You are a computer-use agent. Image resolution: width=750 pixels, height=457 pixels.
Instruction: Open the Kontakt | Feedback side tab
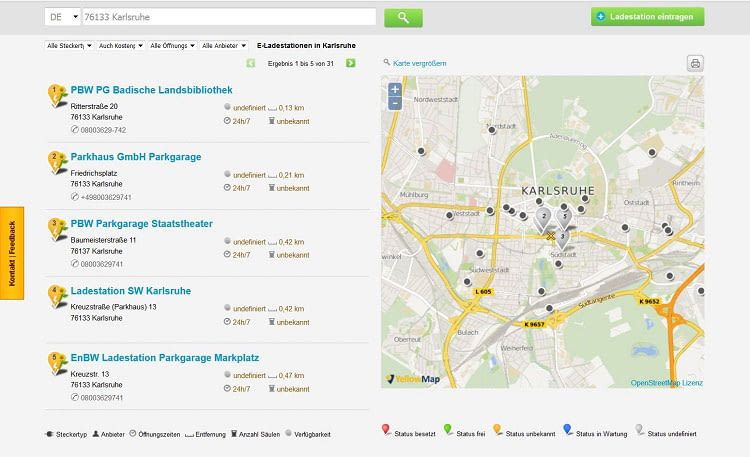coord(12,253)
